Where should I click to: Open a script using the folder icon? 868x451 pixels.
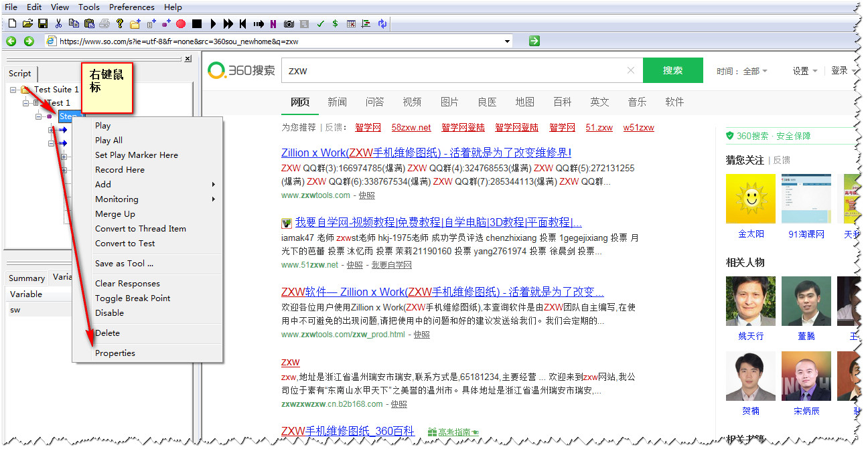[27, 23]
